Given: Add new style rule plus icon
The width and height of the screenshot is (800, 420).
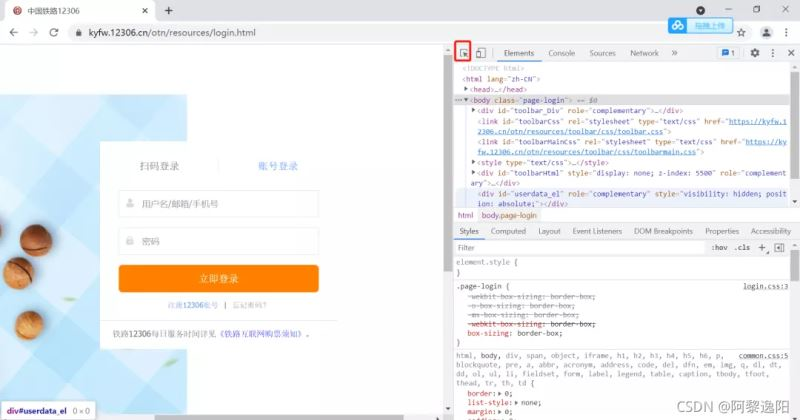Looking at the screenshot, I should [x=762, y=248].
